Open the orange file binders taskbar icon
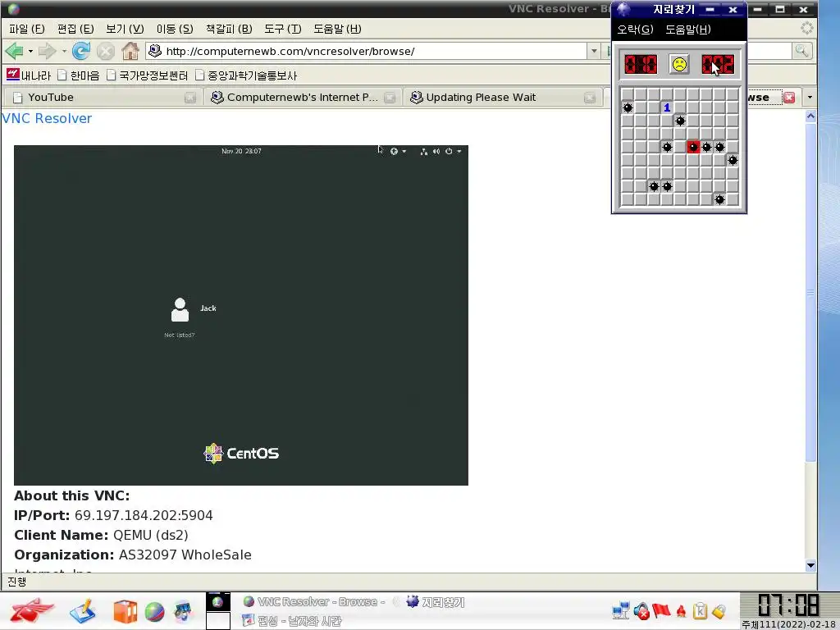Screen dimensions: 840x630 pyautogui.click(x=125, y=611)
